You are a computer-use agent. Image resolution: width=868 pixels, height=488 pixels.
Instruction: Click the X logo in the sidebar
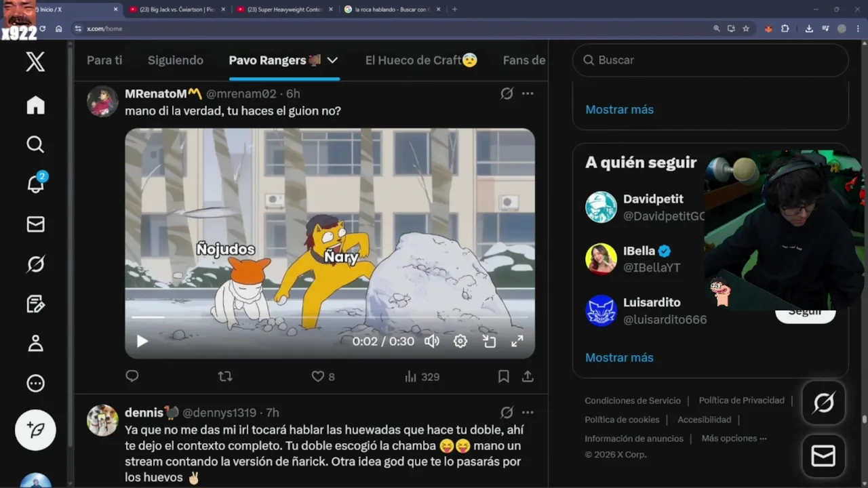point(35,62)
